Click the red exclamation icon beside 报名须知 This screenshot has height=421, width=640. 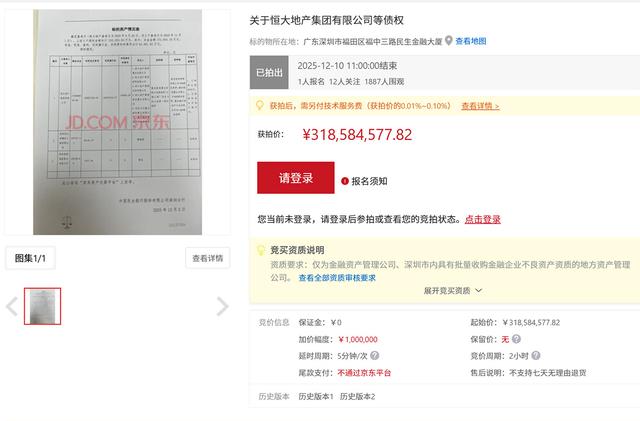tap(345, 181)
